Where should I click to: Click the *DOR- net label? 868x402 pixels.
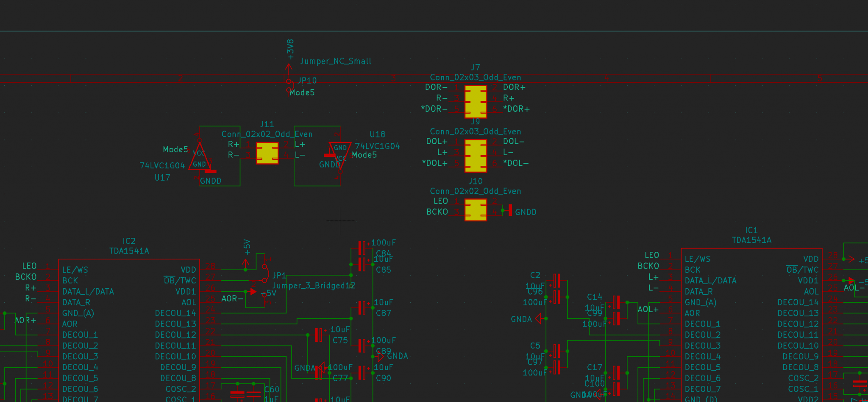[434, 109]
